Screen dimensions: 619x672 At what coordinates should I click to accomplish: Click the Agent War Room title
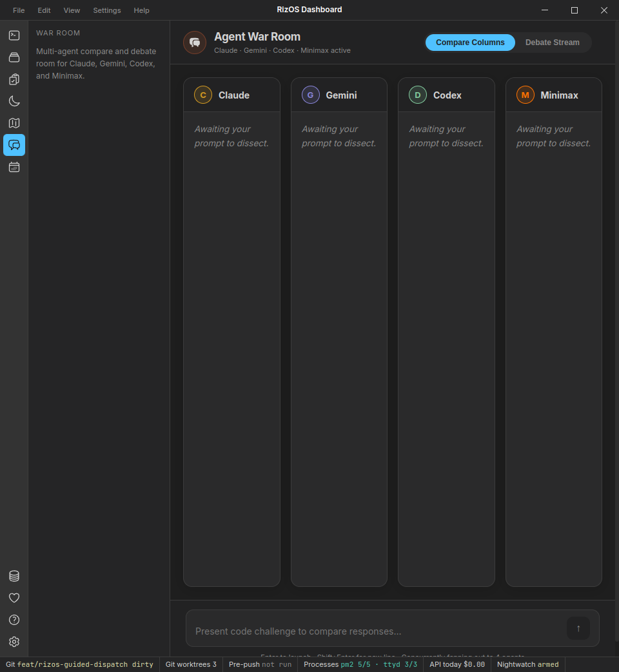[257, 37]
